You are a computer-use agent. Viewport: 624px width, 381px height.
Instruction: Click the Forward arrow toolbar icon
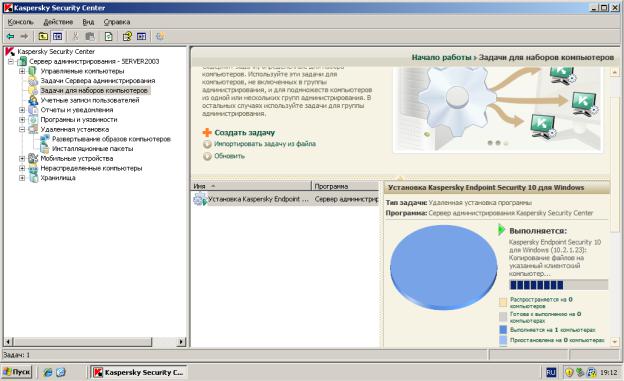click(x=24, y=36)
